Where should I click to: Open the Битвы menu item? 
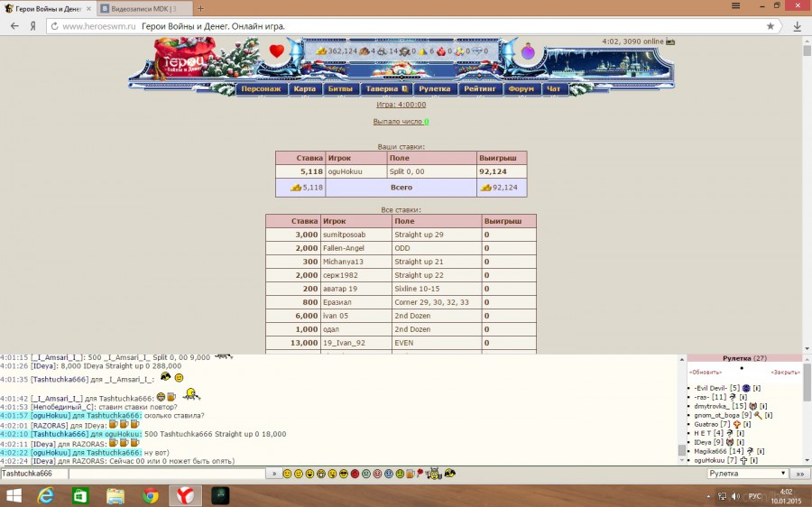pos(340,89)
